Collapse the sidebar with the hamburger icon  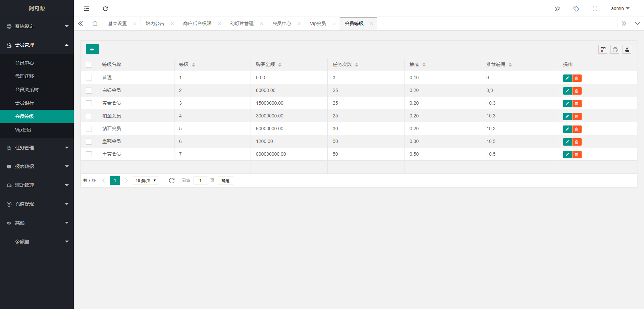(x=87, y=8)
